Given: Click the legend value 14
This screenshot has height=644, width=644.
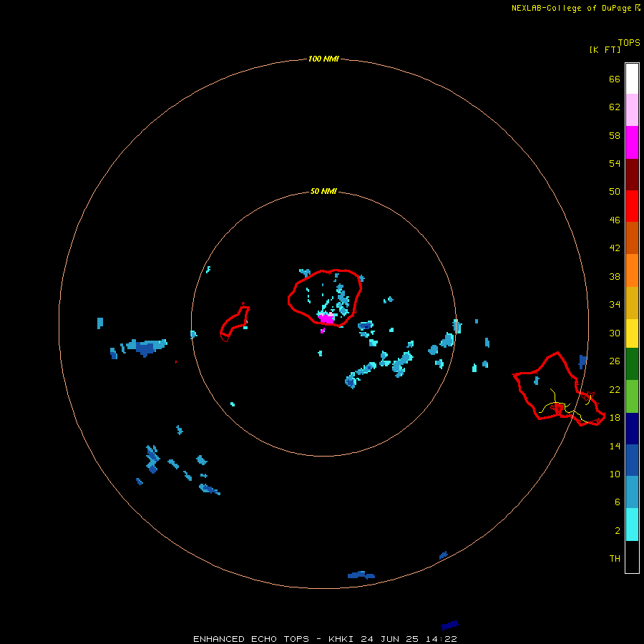Looking at the screenshot, I should click(615, 446).
